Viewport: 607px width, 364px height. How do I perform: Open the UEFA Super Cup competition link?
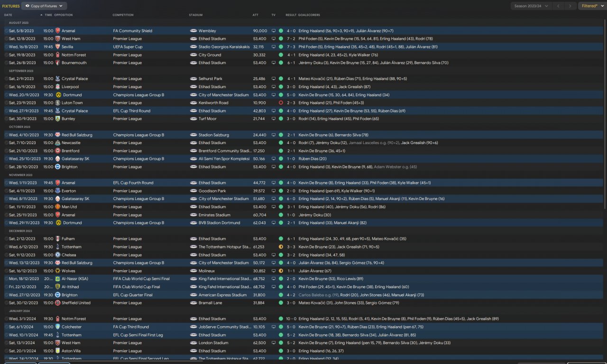point(128,47)
